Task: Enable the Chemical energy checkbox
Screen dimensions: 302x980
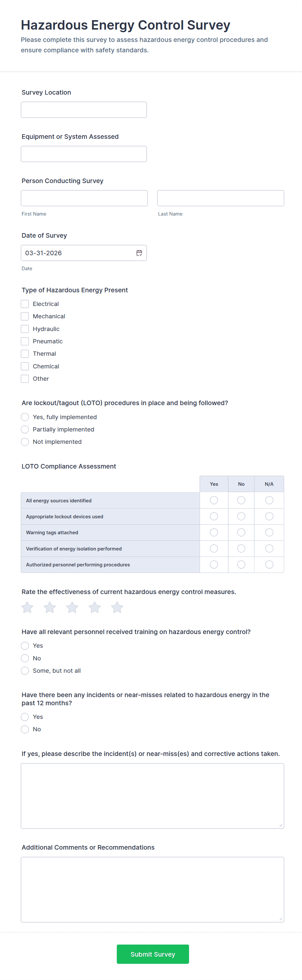Action: pyautogui.click(x=25, y=366)
